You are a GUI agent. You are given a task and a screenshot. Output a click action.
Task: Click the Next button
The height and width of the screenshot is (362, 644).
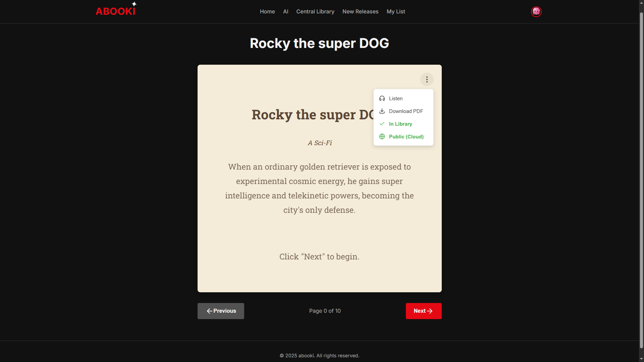click(423, 311)
